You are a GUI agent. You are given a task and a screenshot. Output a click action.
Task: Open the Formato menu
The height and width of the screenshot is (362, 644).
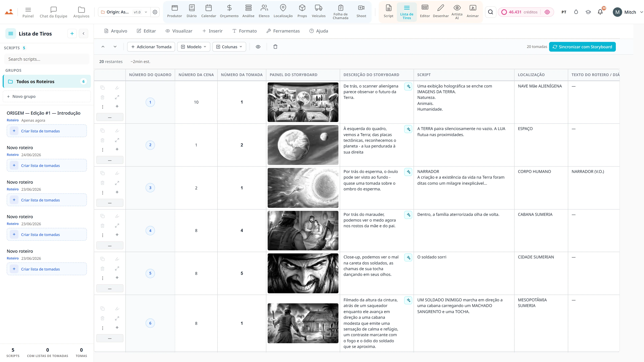[245, 31]
